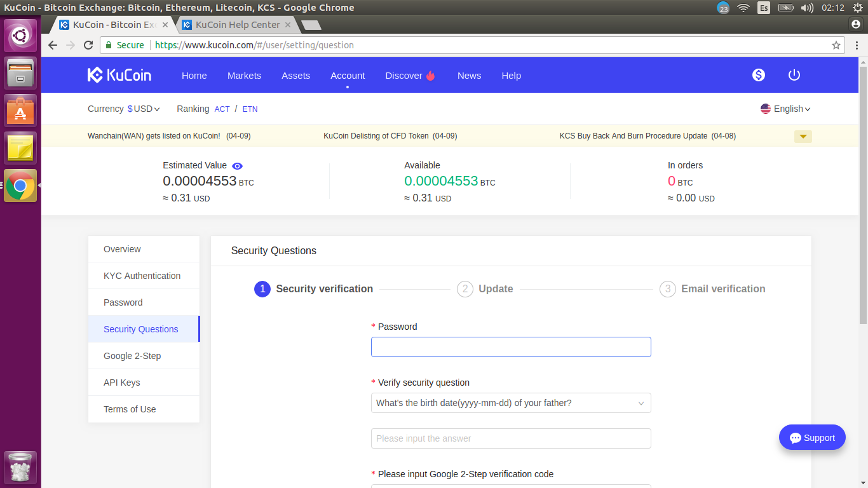Open the ETN ranking link
This screenshot has height=488, width=868.
pyautogui.click(x=250, y=109)
